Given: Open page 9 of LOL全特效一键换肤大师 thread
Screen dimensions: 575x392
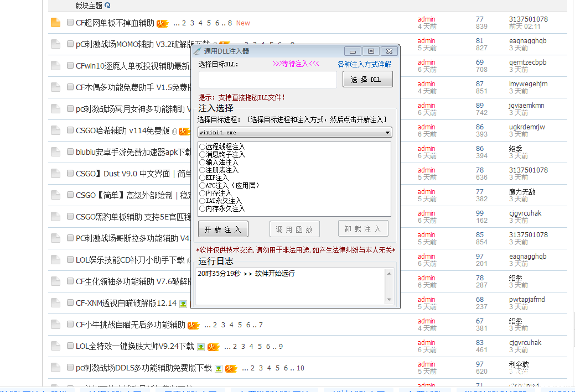Looking at the screenshot, I should [x=281, y=347].
